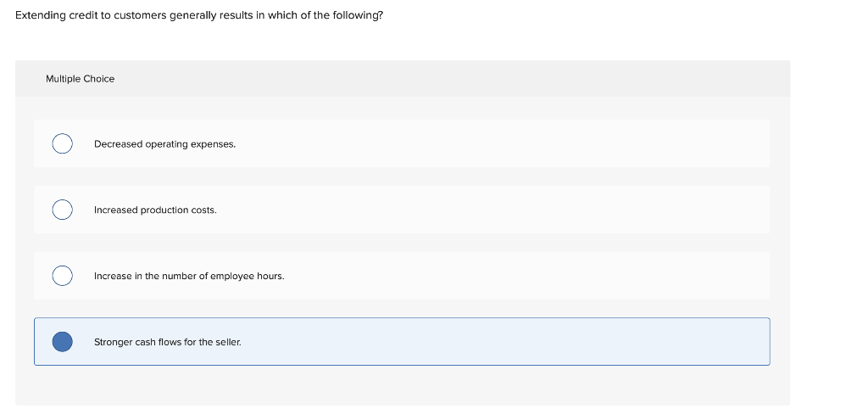This screenshot has width=868, height=420.
Task: Click the filled radio button for Stronger cash flows
Action: 62,342
